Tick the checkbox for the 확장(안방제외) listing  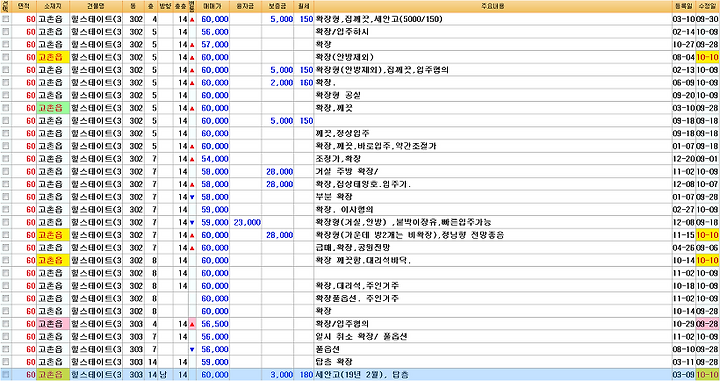6,57
